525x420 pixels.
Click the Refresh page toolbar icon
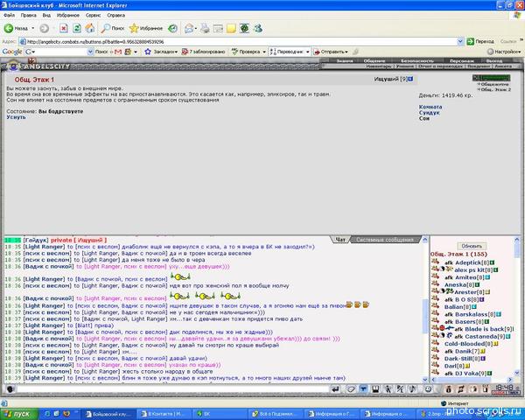coord(77,29)
